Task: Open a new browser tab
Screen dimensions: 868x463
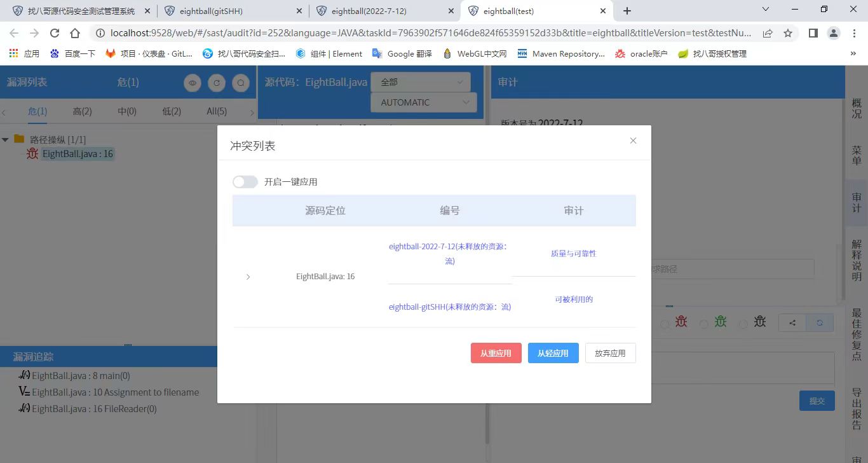Action: point(627,11)
